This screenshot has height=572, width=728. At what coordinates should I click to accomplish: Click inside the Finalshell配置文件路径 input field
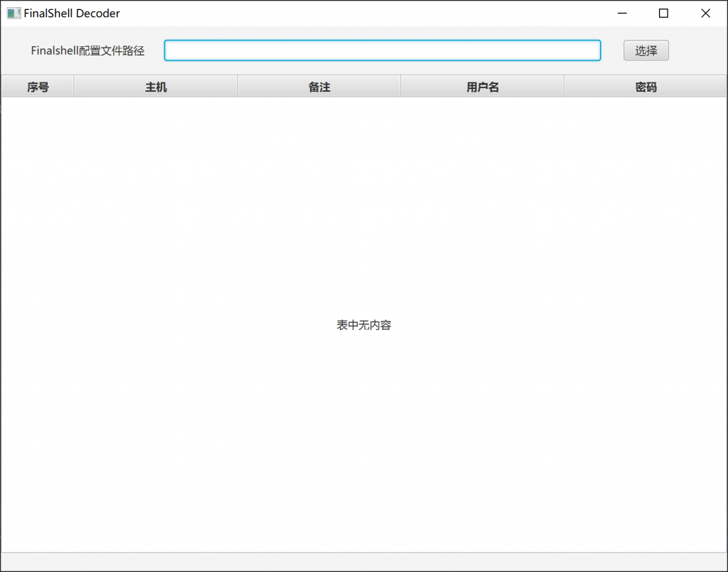[x=382, y=51]
